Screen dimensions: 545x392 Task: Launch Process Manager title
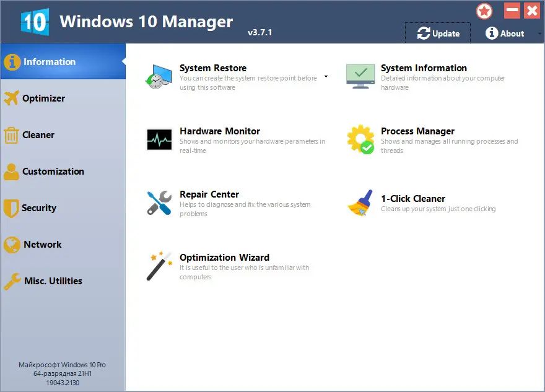(417, 131)
